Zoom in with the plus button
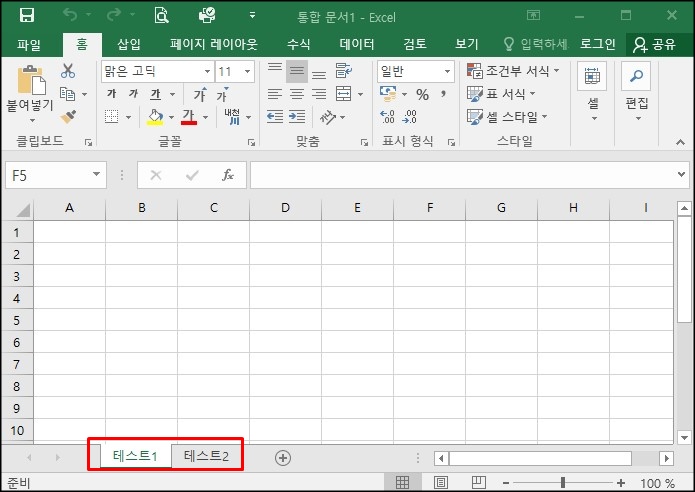This screenshot has height=492, width=695. pyautogui.click(x=621, y=483)
